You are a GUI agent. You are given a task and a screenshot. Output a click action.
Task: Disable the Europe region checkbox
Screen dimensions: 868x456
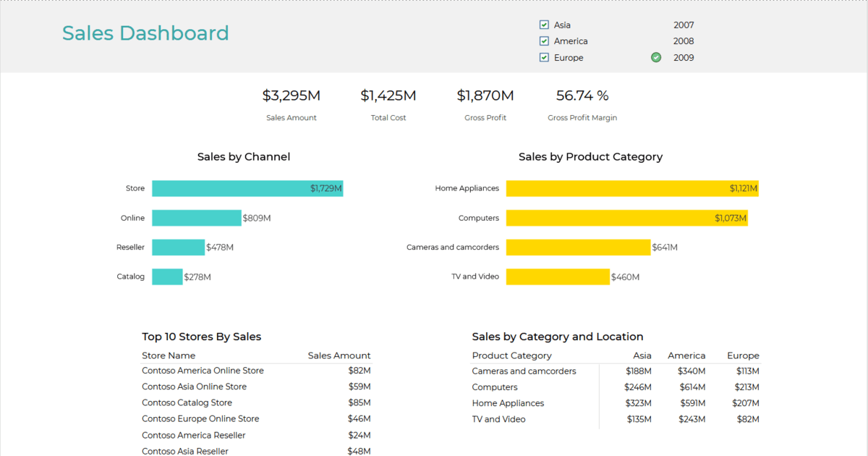pos(544,58)
